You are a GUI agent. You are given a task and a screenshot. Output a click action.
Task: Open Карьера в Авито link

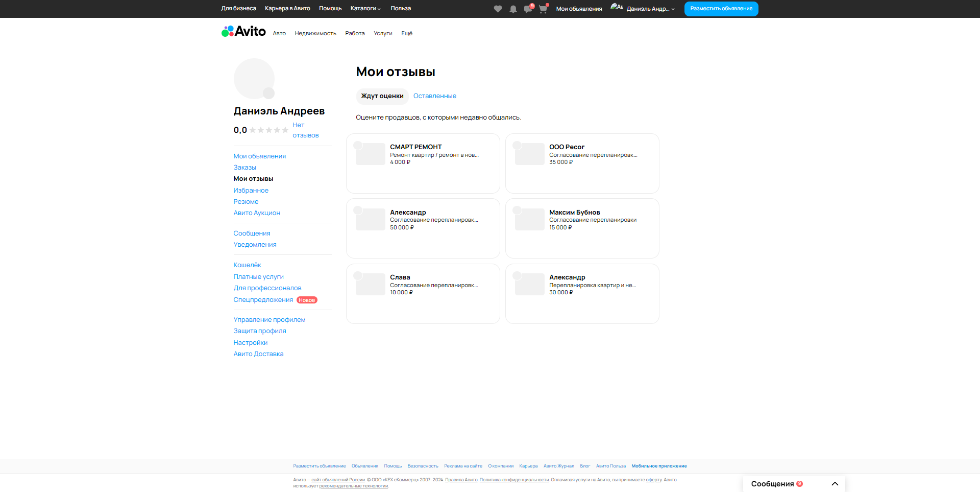coord(287,9)
